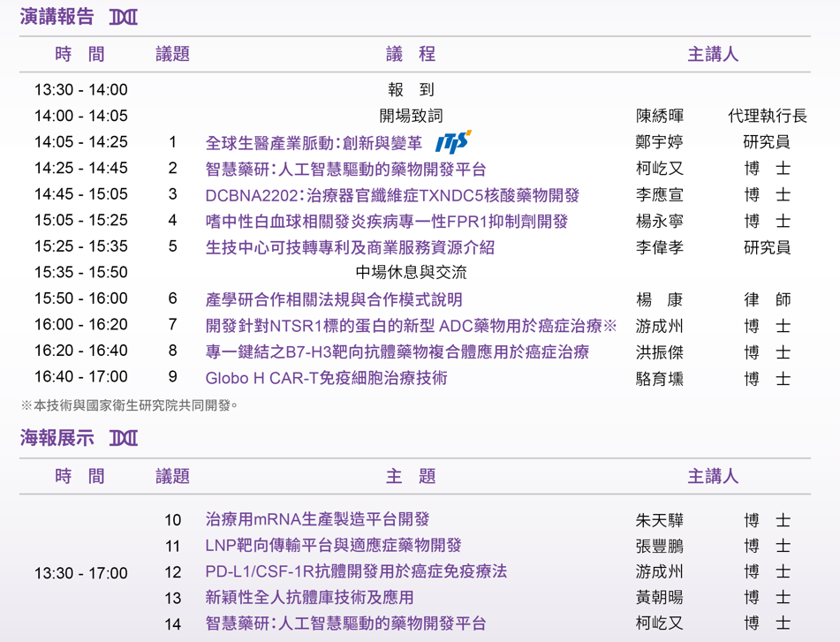Click the title 律 師
840x642 pixels.
coord(768,299)
